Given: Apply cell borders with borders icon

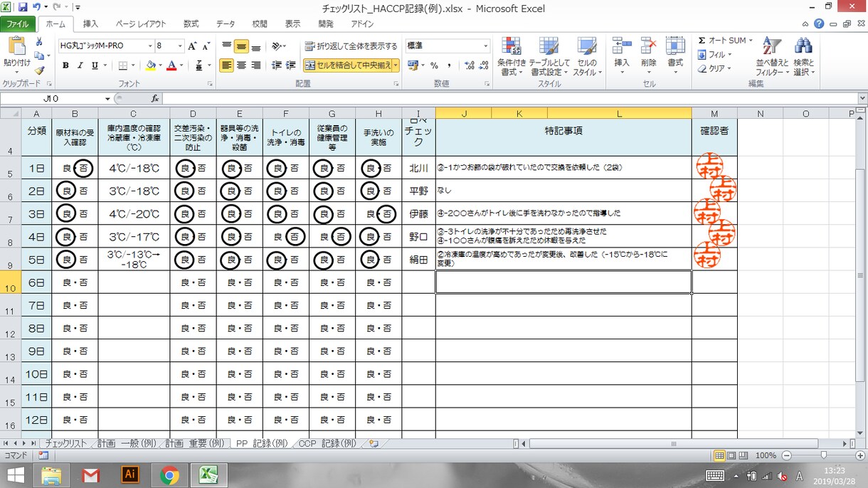Looking at the screenshot, I should pos(122,65).
